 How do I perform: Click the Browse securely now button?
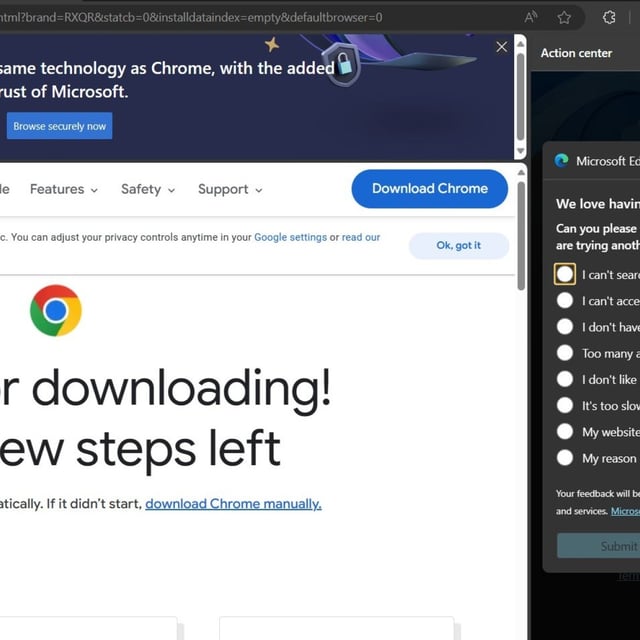coord(60,126)
